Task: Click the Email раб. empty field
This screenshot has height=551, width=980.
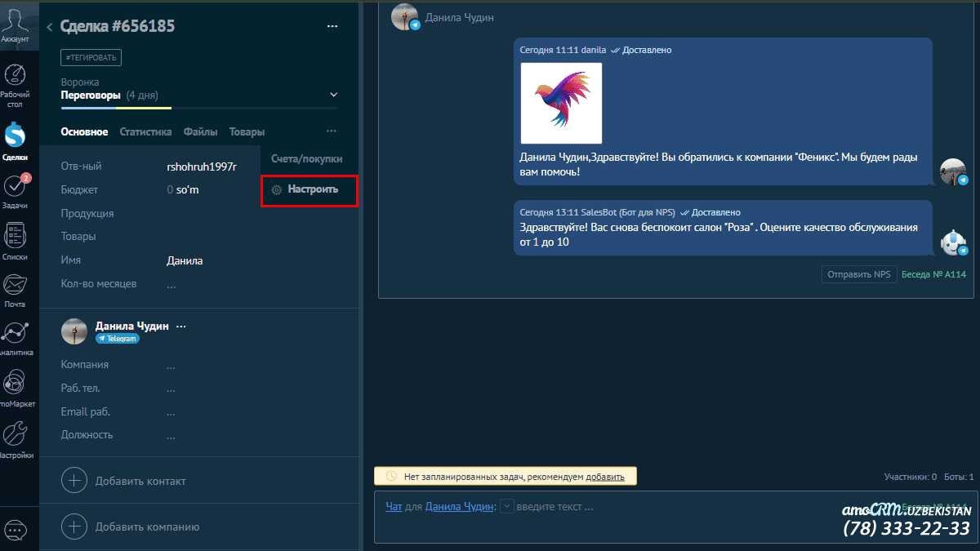Action: 171,412
